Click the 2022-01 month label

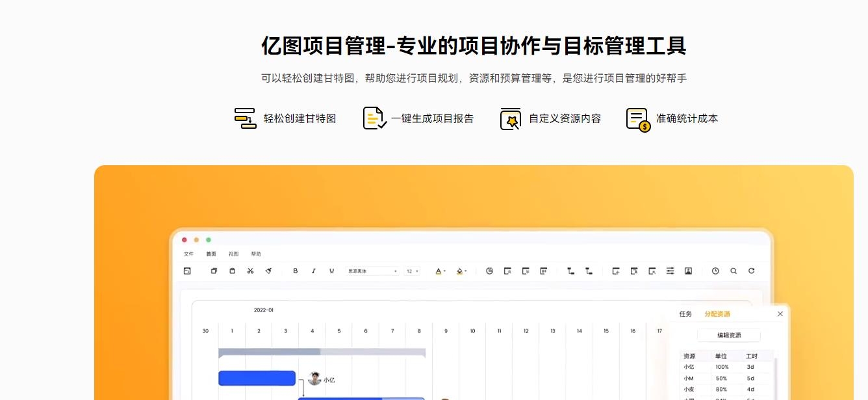pos(264,310)
